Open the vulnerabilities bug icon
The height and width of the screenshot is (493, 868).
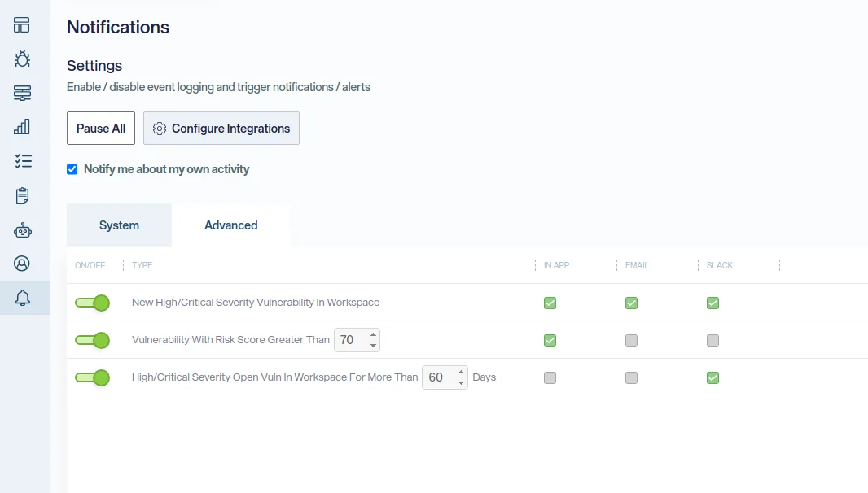(x=22, y=59)
